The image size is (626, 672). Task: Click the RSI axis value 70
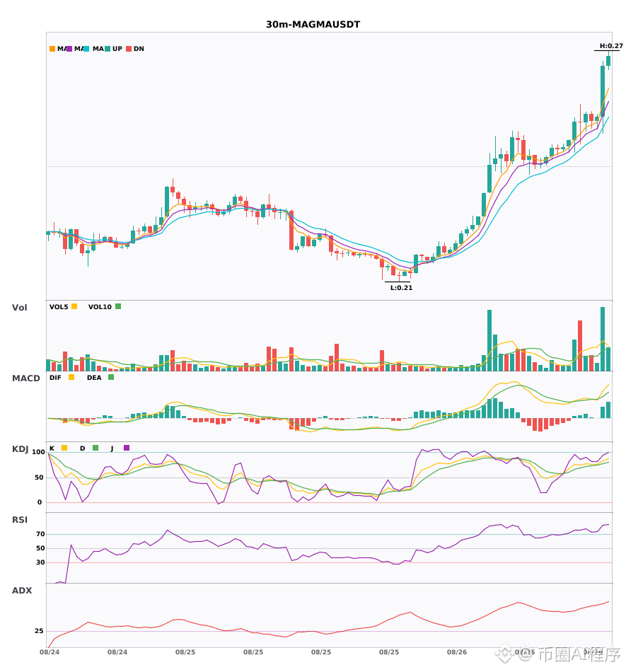point(40,534)
